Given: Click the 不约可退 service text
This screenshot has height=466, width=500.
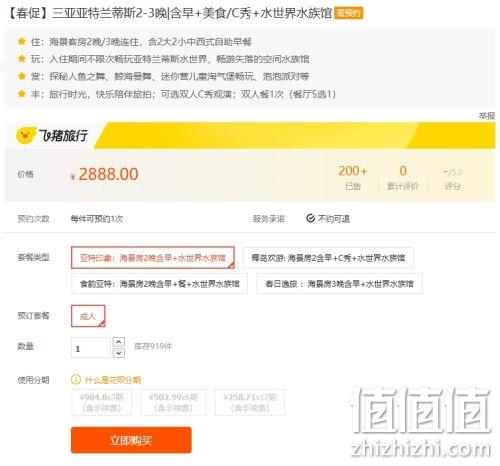Looking at the screenshot, I should [334, 219].
